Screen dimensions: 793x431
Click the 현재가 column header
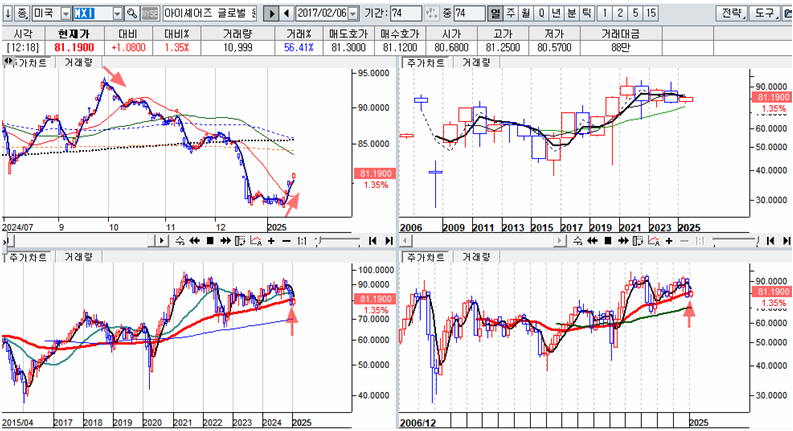[74, 34]
